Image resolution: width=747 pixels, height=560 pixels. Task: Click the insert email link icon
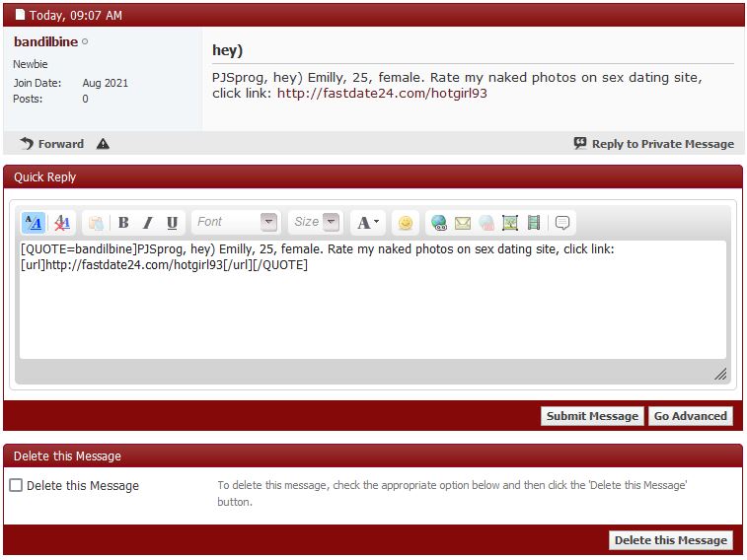(x=463, y=222)
